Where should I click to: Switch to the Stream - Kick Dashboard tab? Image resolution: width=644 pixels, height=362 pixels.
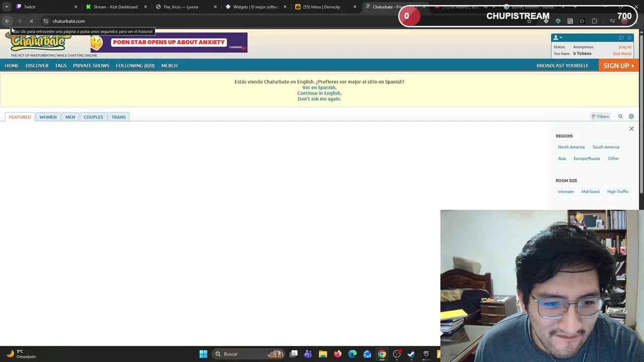[115, 7]
